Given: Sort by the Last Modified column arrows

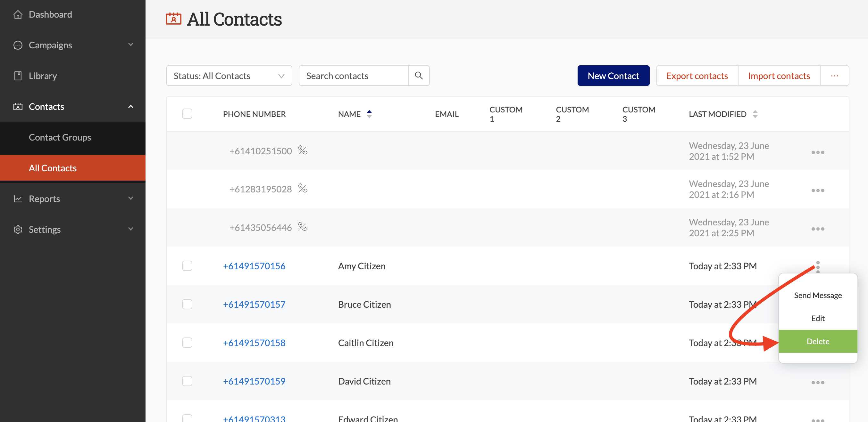Looking at the screenshot, I should click(x=755, y=114).
